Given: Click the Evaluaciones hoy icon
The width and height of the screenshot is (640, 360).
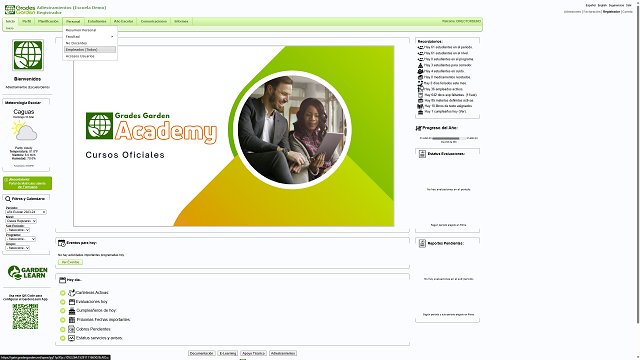Looking at the screenshot, I should pos(71,302).
